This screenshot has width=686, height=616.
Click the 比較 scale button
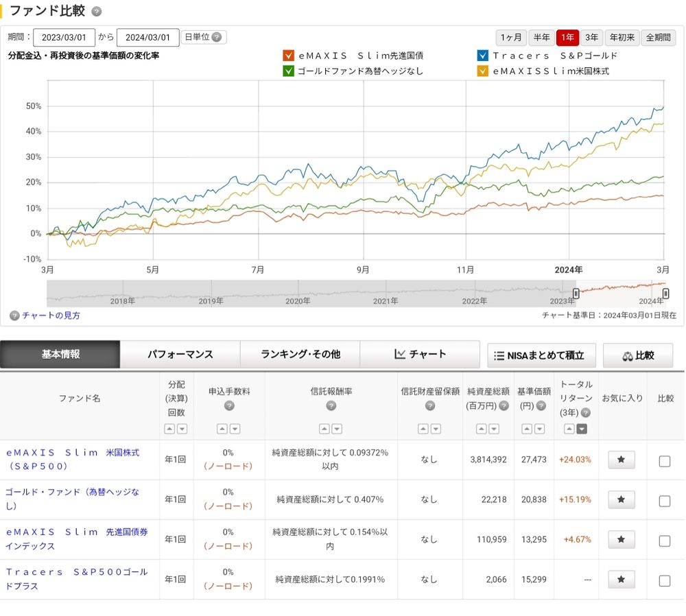coord(638,356)
